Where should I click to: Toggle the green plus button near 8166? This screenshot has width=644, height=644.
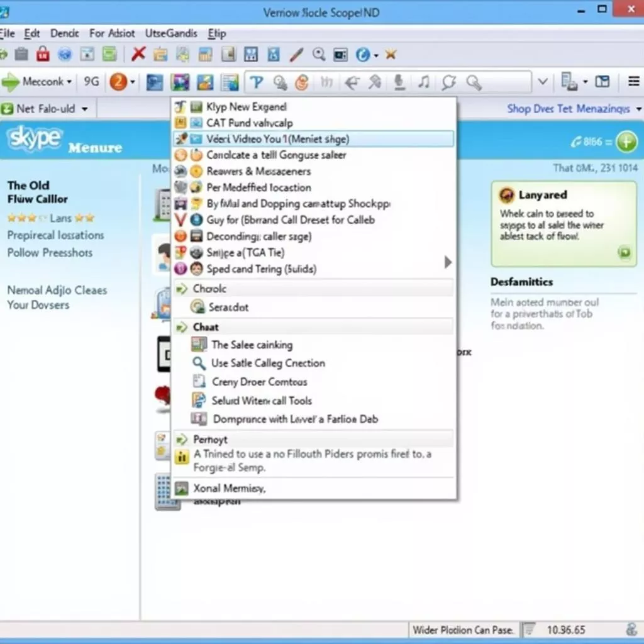(x=626, y=142)
